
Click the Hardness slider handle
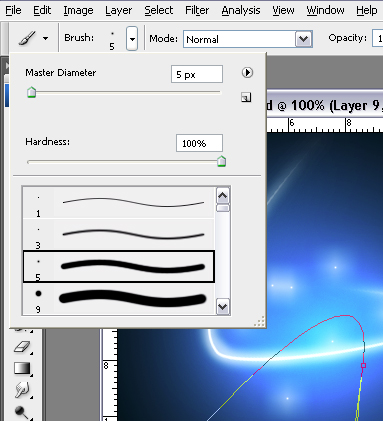click(221, 161)
